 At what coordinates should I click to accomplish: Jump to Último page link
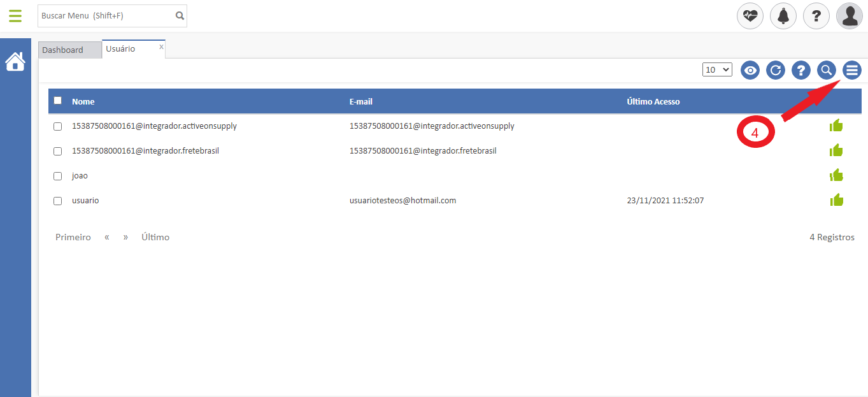pos(155,237)
